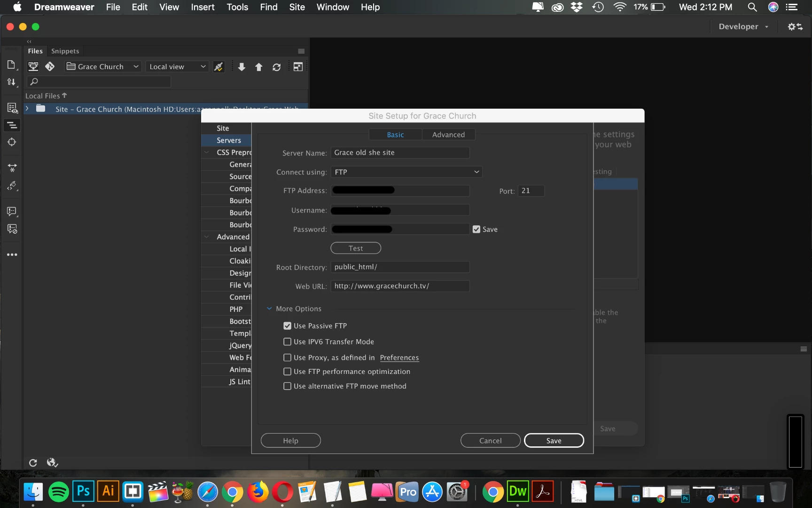This screenshot has height=508, width=812.
Task: Collapse the More Options section
Action: coord(269,309)
